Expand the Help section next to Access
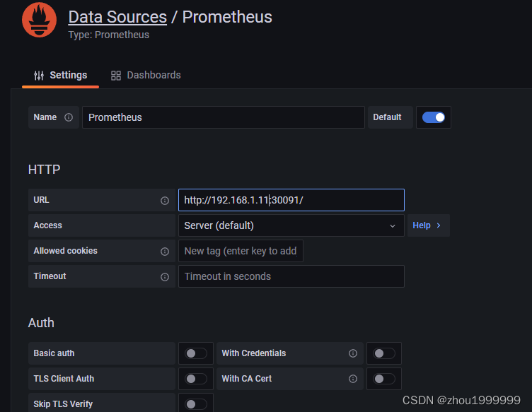The width and height of the screenshot is (532, 412). (427, 225)
